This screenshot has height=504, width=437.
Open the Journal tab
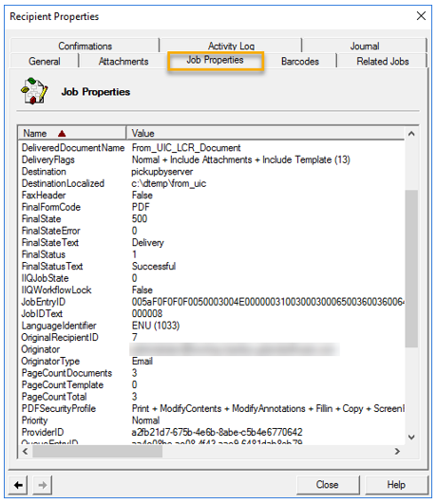coord(365,46)
